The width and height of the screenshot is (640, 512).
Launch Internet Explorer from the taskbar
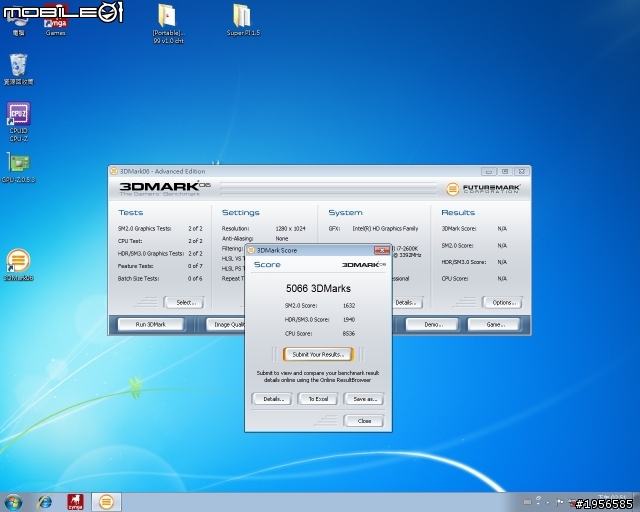tap(44, 502)
